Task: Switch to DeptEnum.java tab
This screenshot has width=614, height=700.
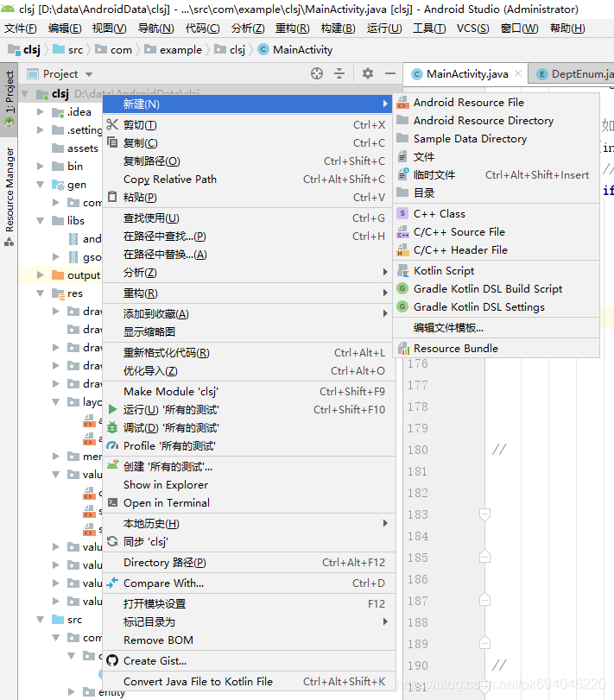Action: tap(573, 74)
